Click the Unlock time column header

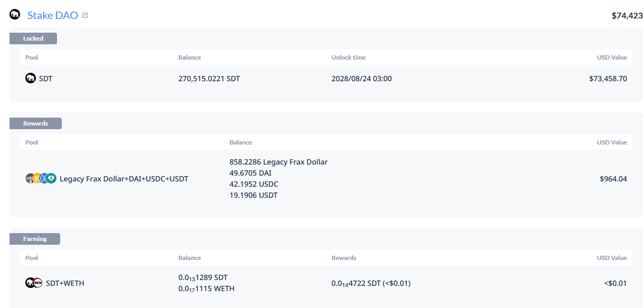(348, 57)
